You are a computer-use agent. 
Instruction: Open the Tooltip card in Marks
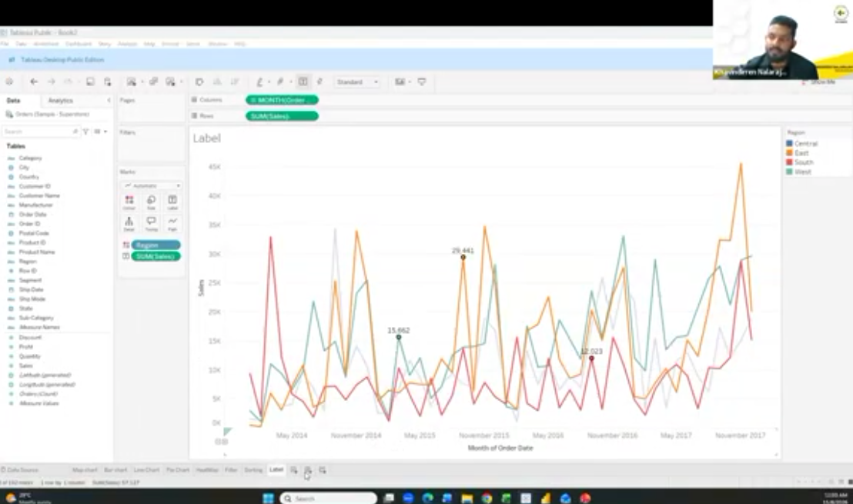(151, 223)
